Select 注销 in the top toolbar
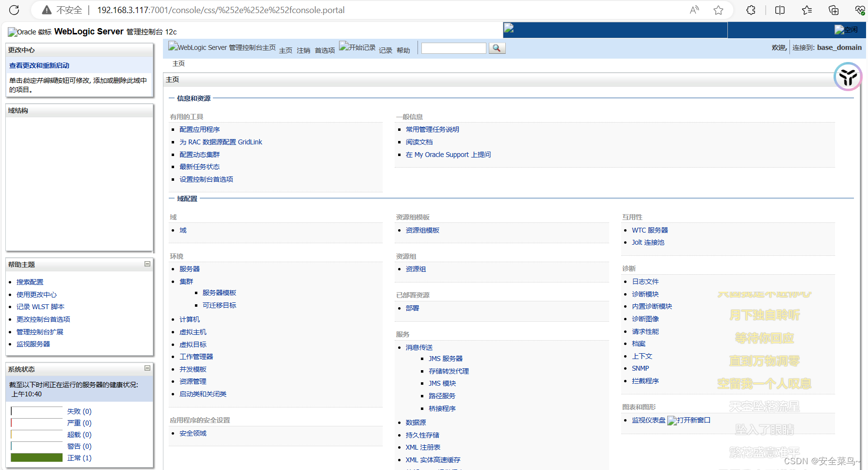 (x=304, y=50)
